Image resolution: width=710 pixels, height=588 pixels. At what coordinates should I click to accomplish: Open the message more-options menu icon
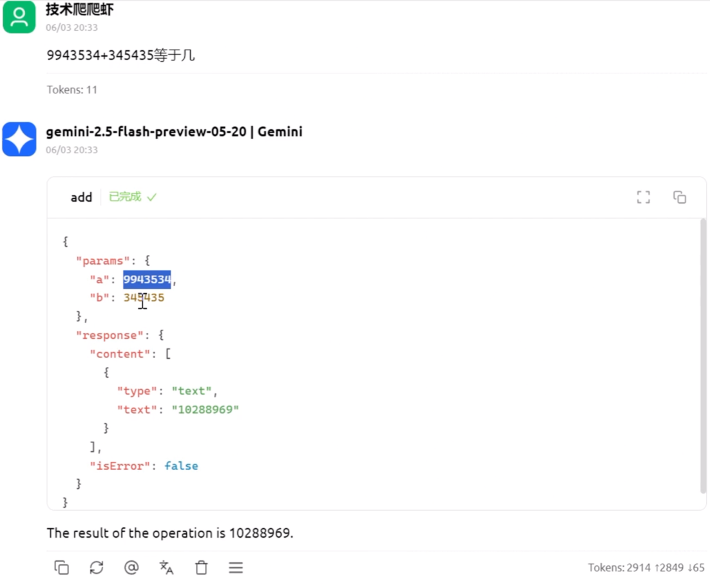click(x=236, y=567)
